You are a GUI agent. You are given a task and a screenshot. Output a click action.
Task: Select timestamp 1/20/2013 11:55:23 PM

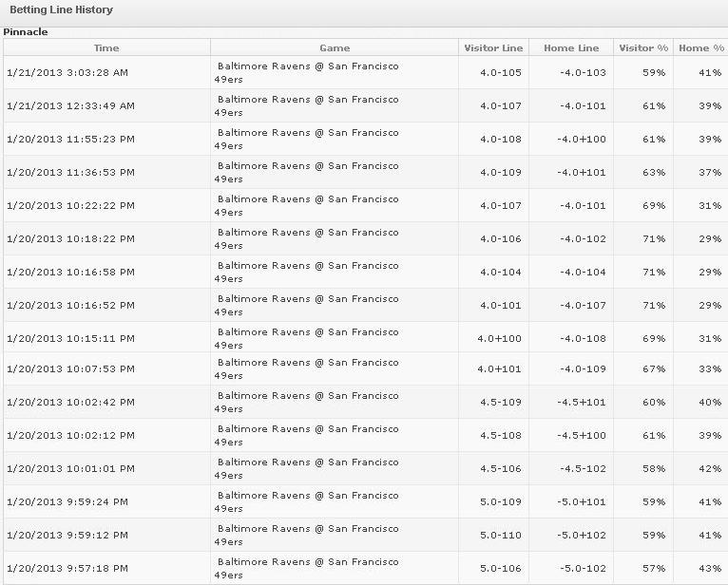tap(70, 140)
